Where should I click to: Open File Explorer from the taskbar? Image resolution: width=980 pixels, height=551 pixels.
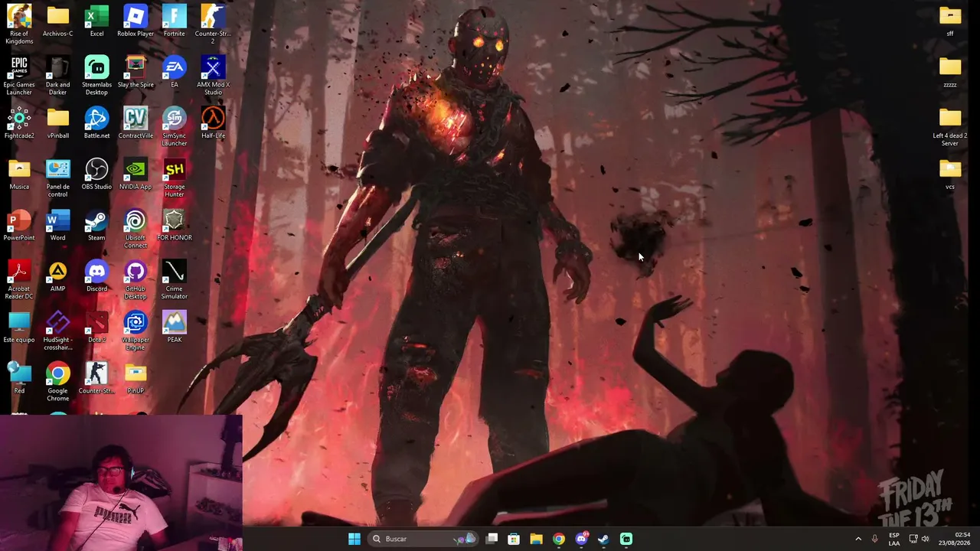click(x=536, y=539)
